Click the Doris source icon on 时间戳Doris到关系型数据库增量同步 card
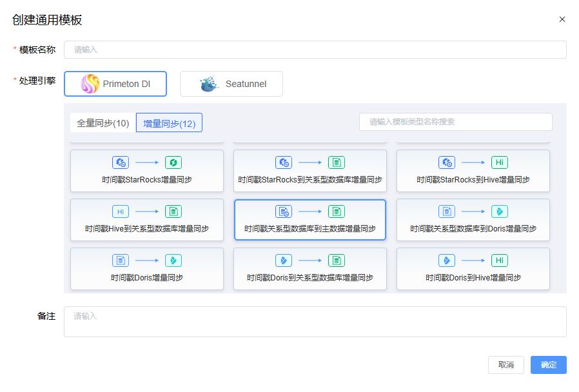This screenshot has width=579, height=392. (284, 260)
